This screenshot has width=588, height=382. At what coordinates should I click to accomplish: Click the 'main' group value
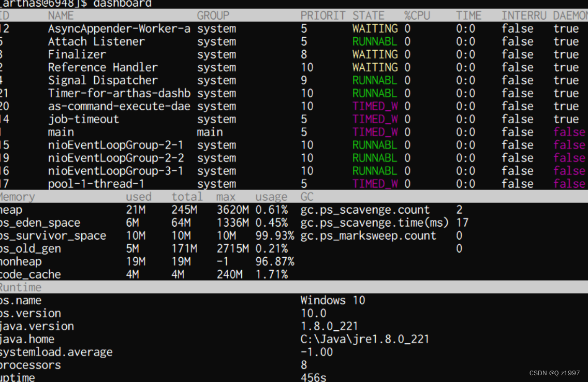pyautogui.click(x=210, y=133)
